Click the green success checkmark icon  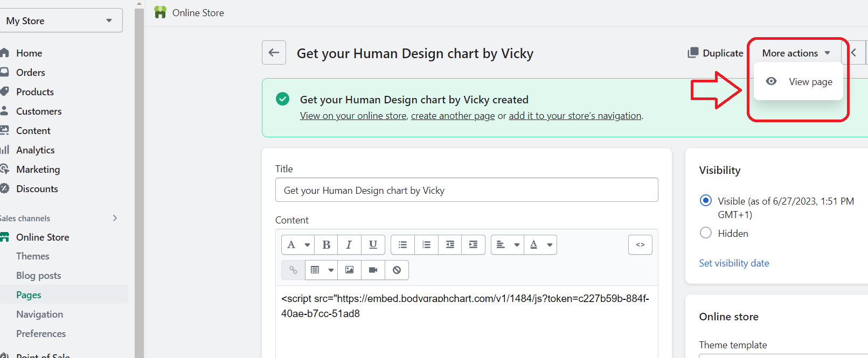tap(282, 99)
